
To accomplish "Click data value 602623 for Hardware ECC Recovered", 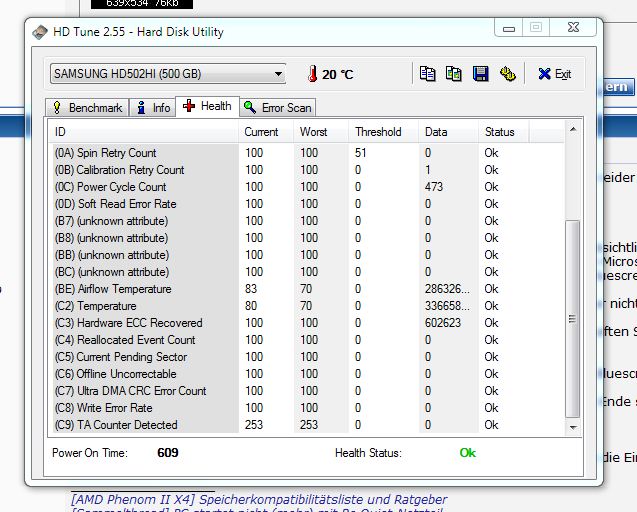I will click(443, 323).
